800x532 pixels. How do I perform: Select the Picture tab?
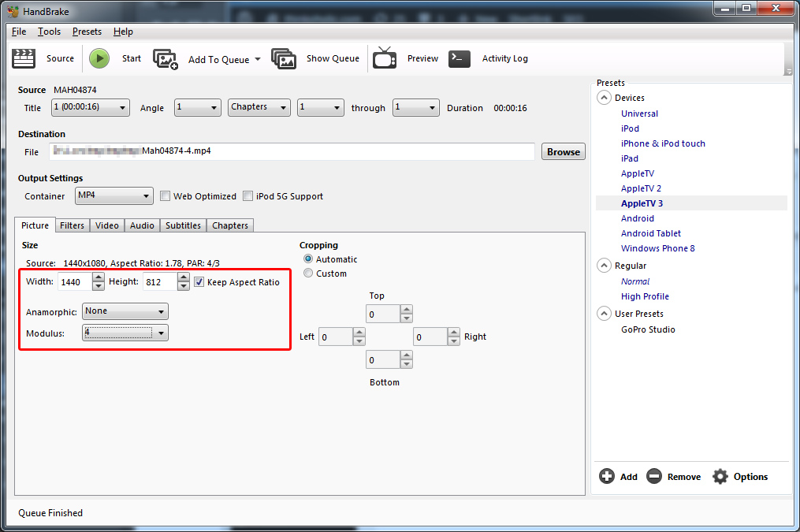(x=35, y=225)
